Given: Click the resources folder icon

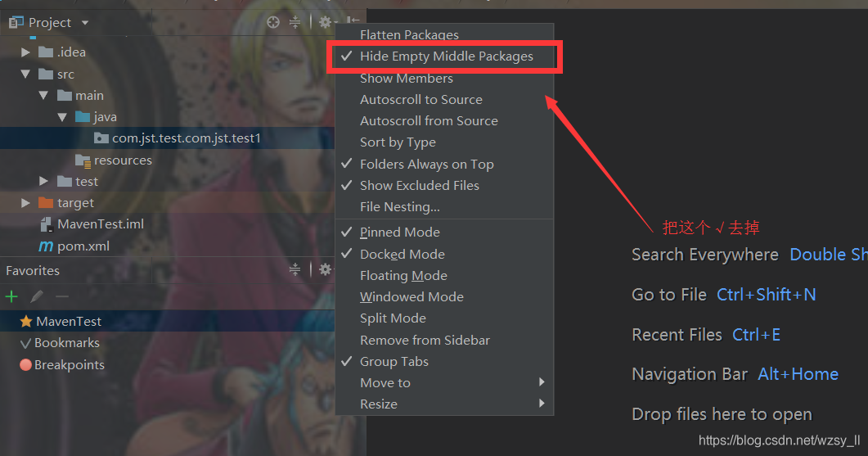Looking at the screenshot, I should coord(83,160).
